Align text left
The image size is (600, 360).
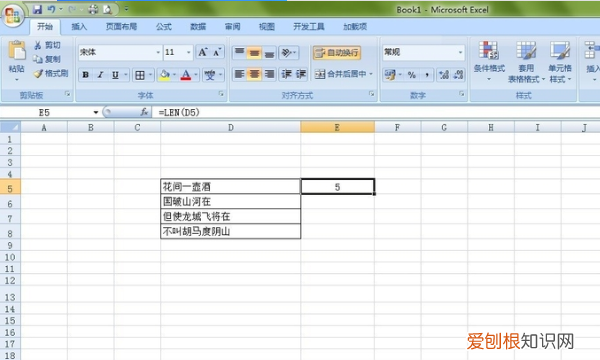point(240,74)
